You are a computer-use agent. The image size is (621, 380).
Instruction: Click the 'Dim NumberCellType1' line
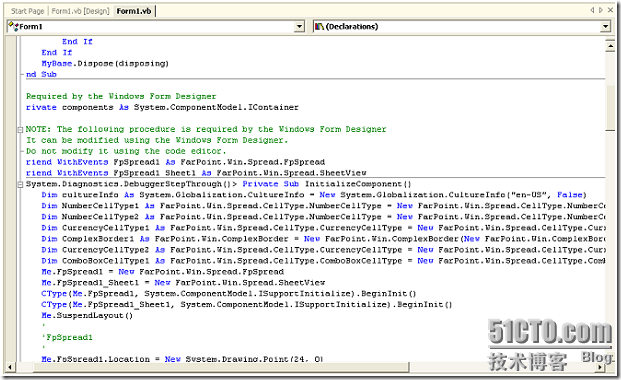tap(324, 206)
